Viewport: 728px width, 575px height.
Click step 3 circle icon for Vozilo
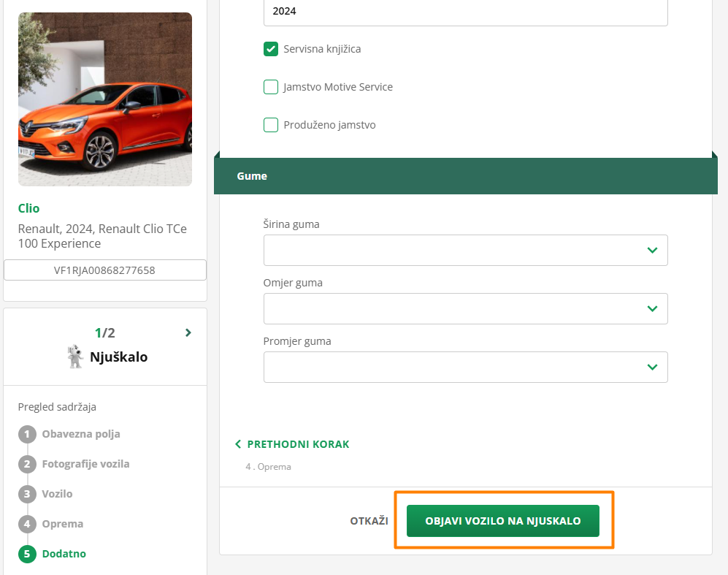point(27,495)
